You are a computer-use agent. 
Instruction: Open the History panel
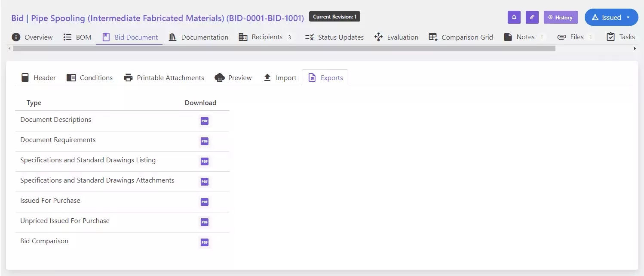(561, 17)
